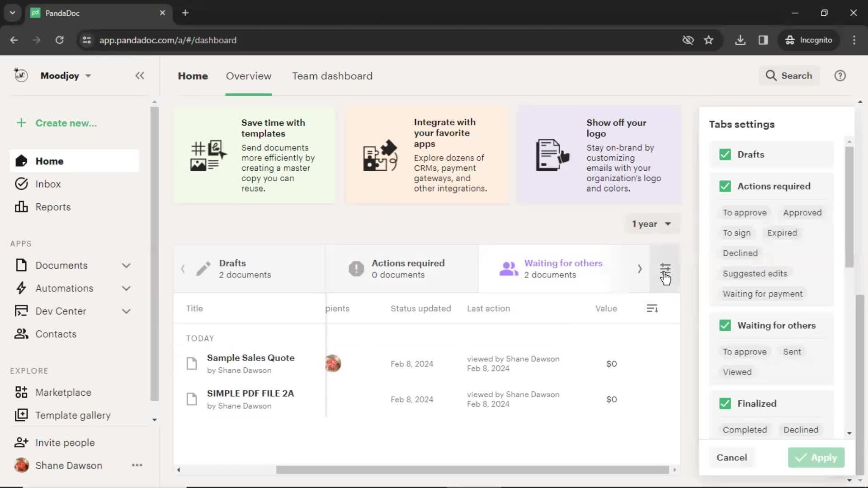Open Documents in the Apps section

click(x=61, y=265)
